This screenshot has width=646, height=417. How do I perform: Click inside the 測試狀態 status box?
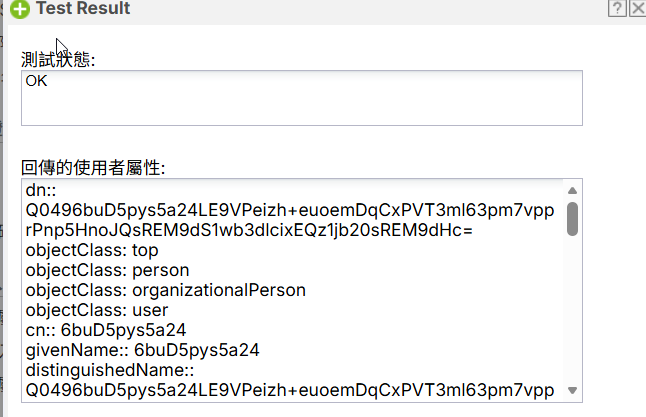[302, 98]
